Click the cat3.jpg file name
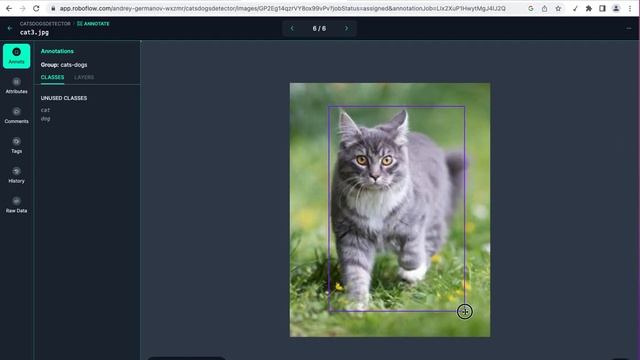 (x=34, y=32)
